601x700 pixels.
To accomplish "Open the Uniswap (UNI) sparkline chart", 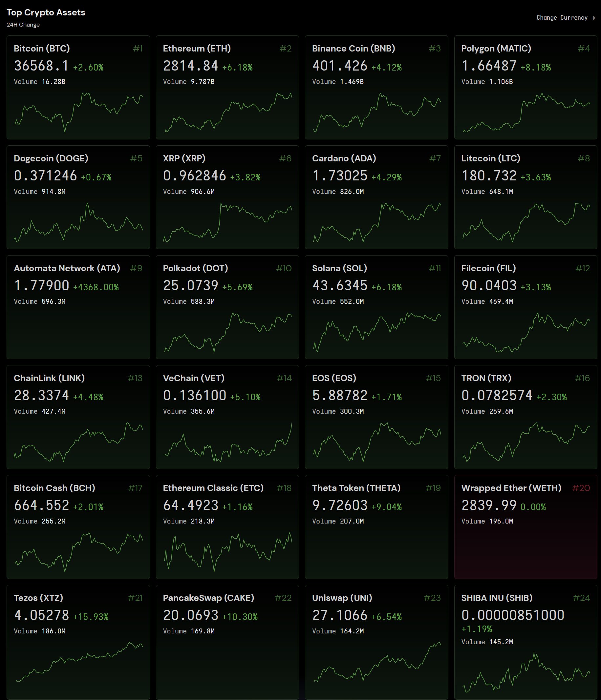I will pyautogui.click(x=376, y=662).
